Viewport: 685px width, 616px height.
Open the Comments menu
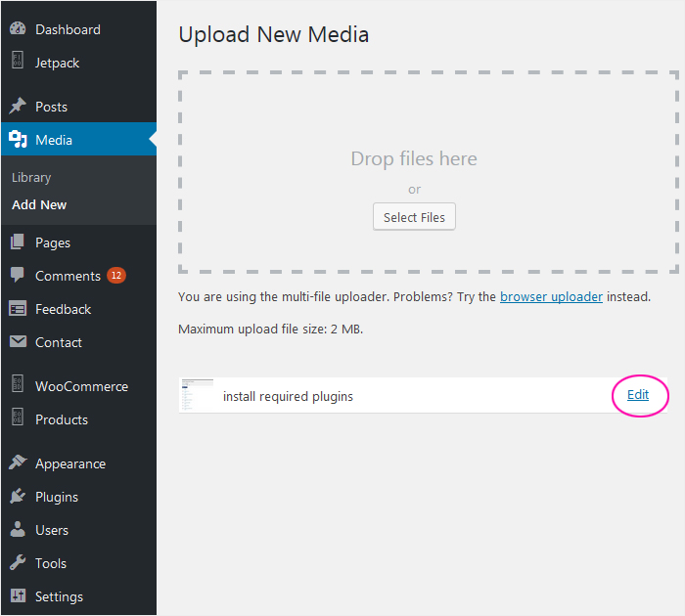(78, 276)
